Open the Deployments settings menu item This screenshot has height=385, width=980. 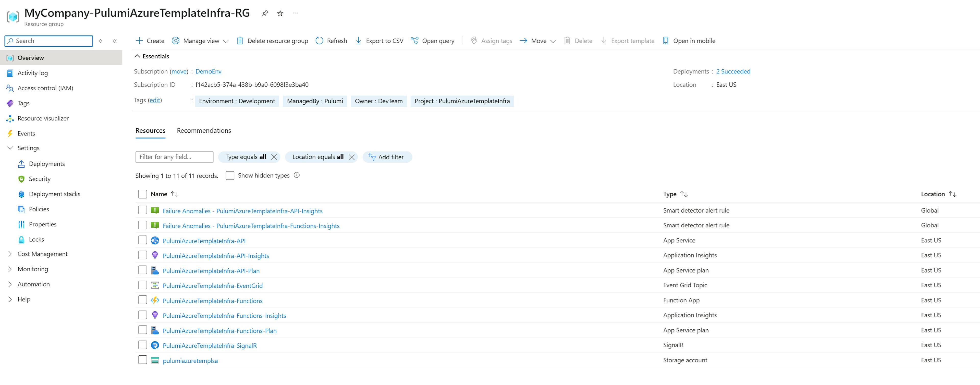[47, 164]
